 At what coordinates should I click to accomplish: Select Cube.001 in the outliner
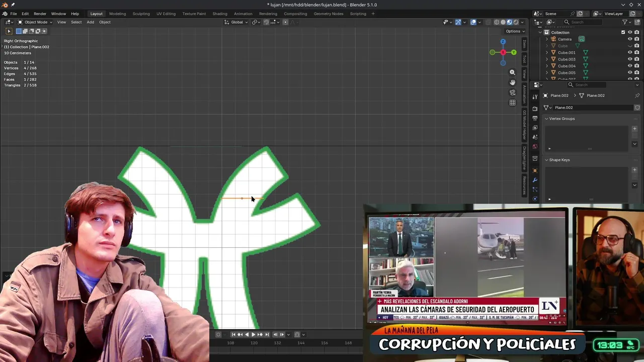pos(567,52)
